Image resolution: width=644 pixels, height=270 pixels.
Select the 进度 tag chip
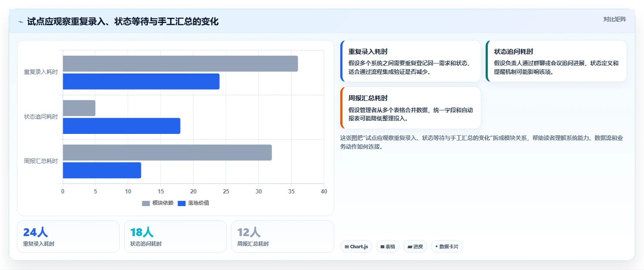[415, 247]
